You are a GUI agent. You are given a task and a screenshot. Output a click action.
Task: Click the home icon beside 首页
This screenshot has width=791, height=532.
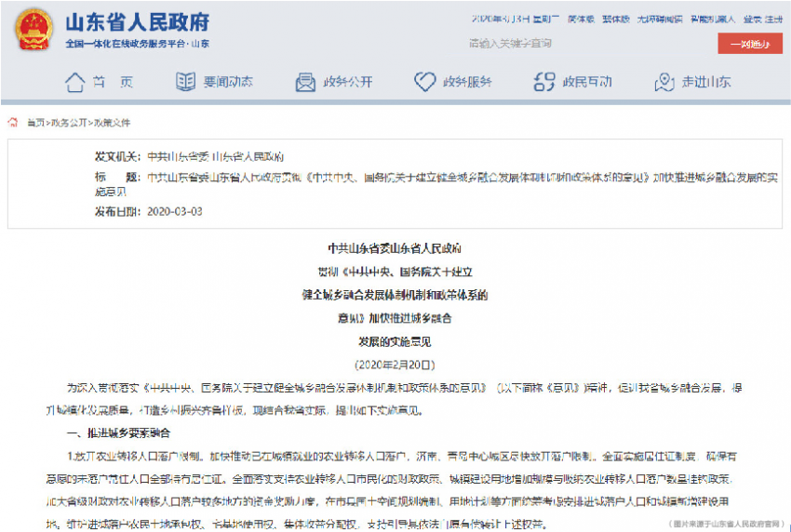click(74, 82)
